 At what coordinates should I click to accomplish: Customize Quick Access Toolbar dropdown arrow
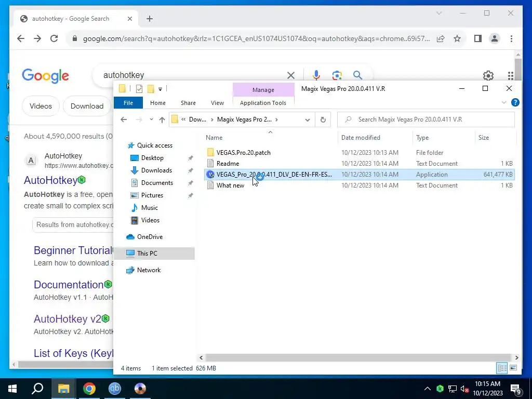(x=160, y=89)
